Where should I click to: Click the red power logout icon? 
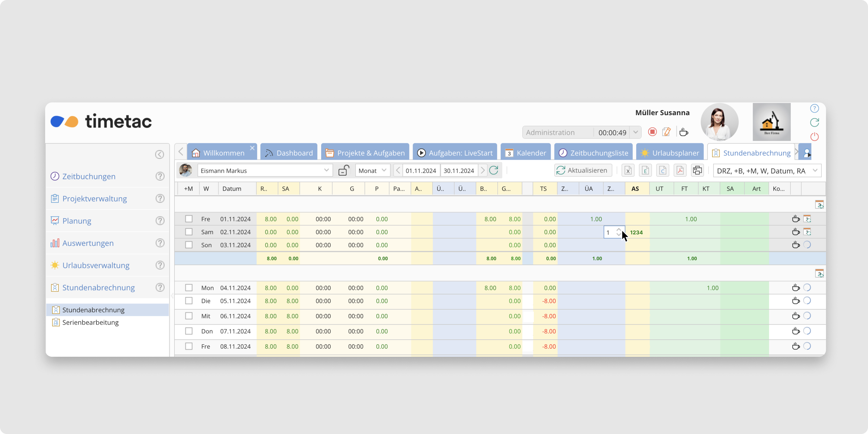click(x=814, y=137)
